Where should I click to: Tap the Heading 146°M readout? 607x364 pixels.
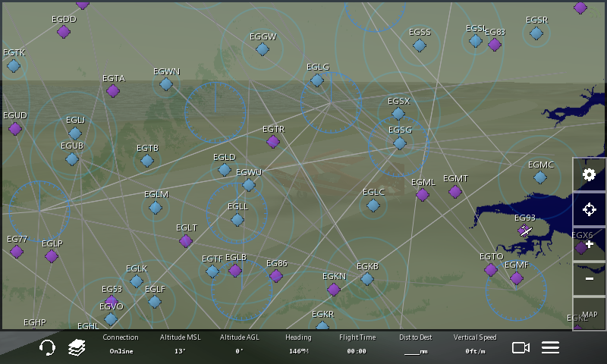pyautogui.click(x=298, y=344)
